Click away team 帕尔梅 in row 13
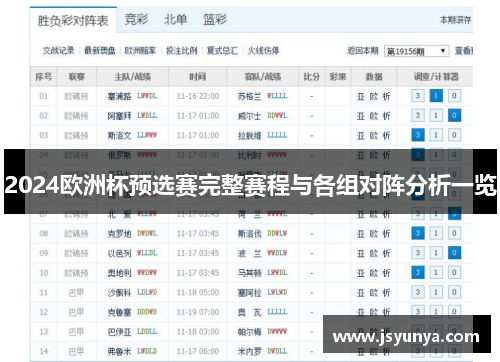 (x=249, y=332)
